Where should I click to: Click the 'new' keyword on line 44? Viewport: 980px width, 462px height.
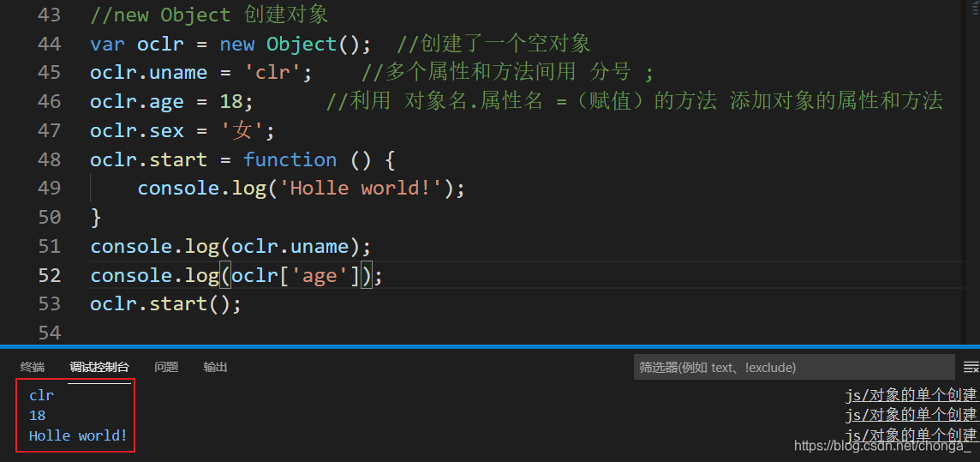(237, 44)
